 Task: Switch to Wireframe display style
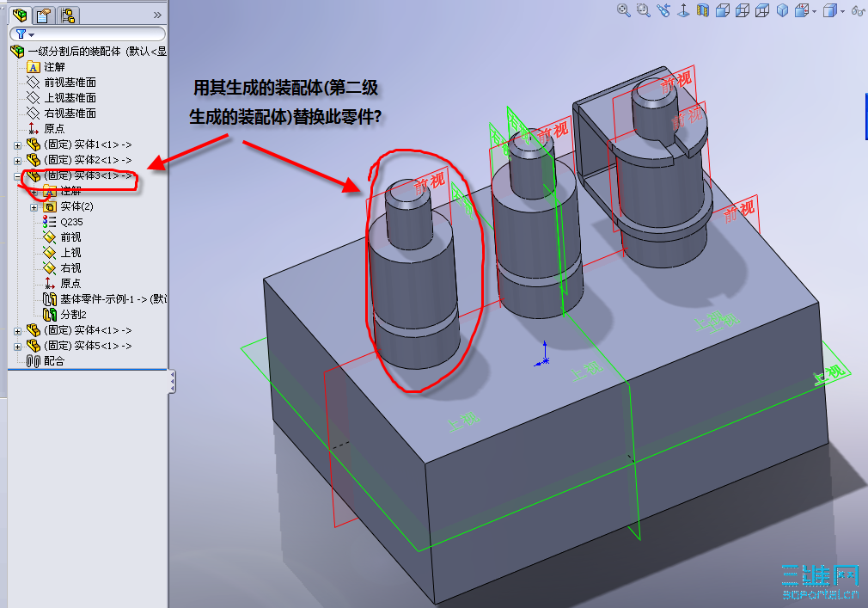click(x=762, y=10)
